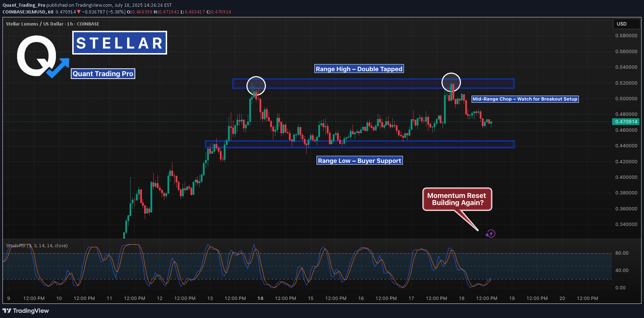Click the 0.00 Stoch RSI axis level
This screenshot has width=644, height=318.
click(x=620, y=288)
